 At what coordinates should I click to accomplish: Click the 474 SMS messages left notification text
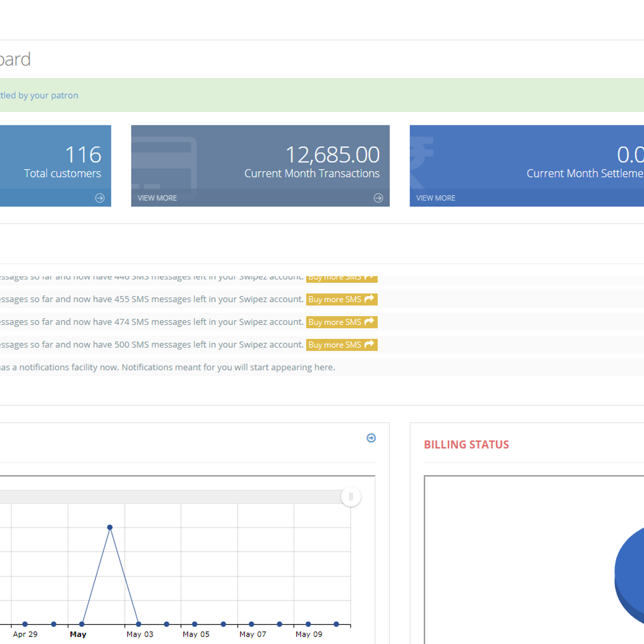pos(152,322)
